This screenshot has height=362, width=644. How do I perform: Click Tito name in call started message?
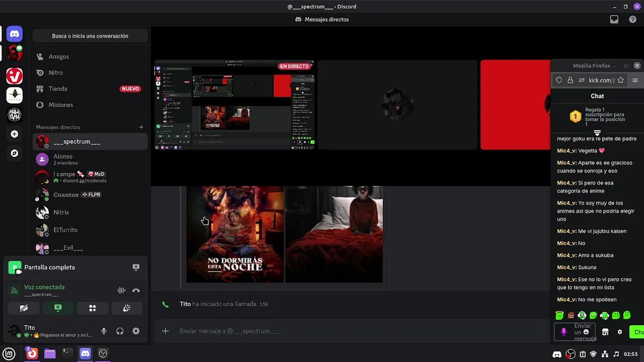coord(185,304)
